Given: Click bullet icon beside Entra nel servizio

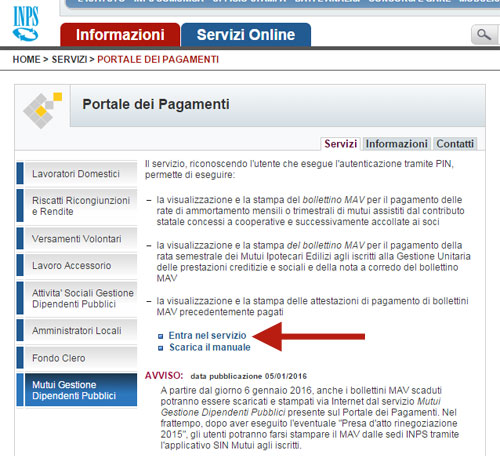Looking at the screenshot, I should tap(161, 336).
